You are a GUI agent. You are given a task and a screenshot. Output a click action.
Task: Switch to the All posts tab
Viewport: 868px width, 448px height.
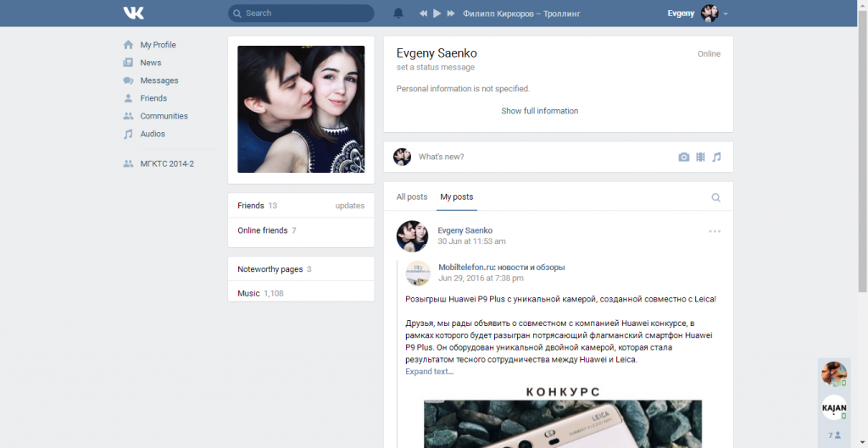point(412,196)
